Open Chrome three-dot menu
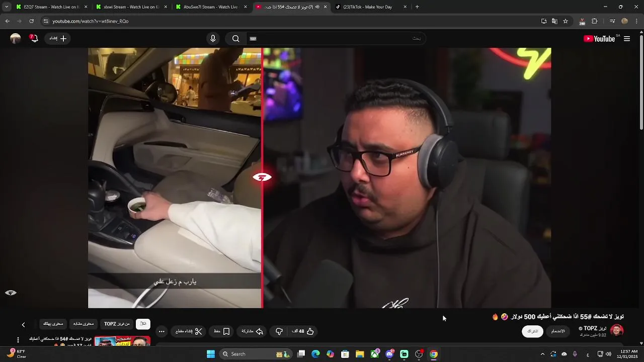The image size is (644, 362). click(637, 21)
